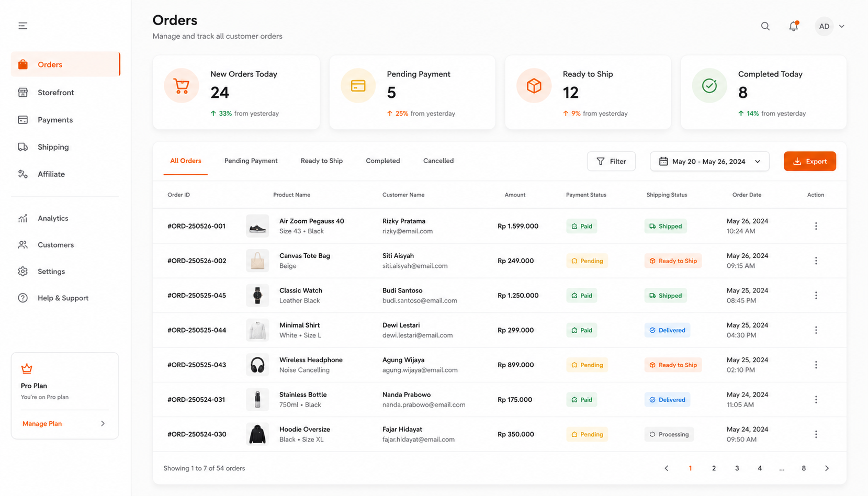Switch to Ready to Ship tab
This screenshot has height=496, width=868.
(322, 161)
